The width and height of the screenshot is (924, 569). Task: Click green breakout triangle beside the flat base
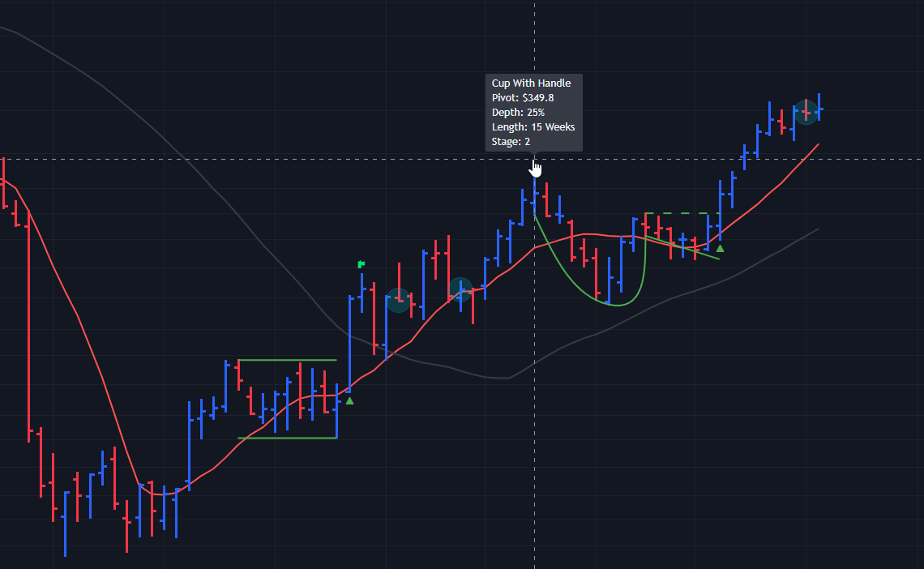click(x=349, y=401)
